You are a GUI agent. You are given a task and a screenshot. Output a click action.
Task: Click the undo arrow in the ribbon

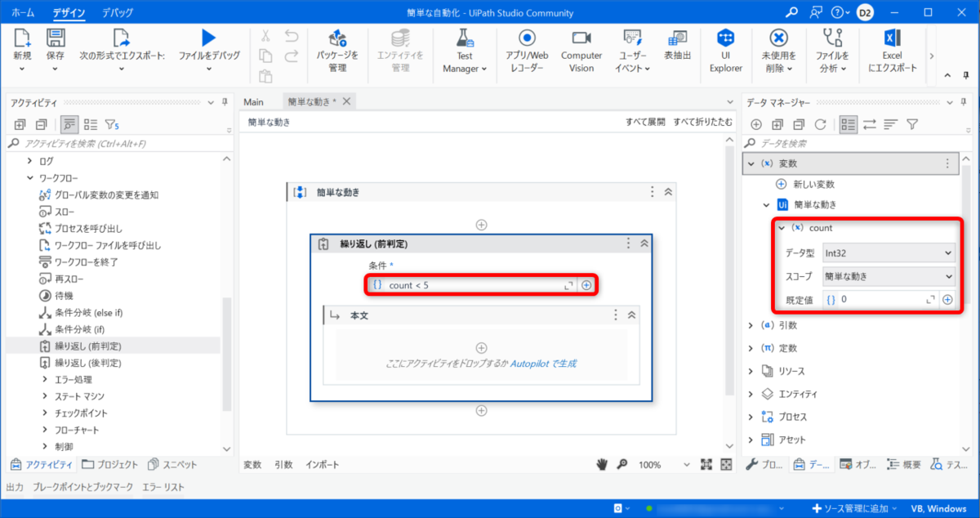click(292, 36)
